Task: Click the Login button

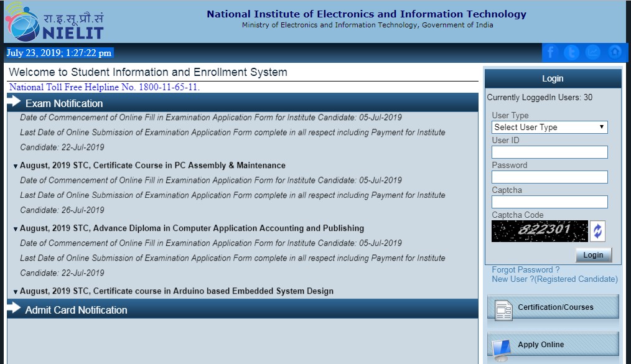Action: [594, 255]
